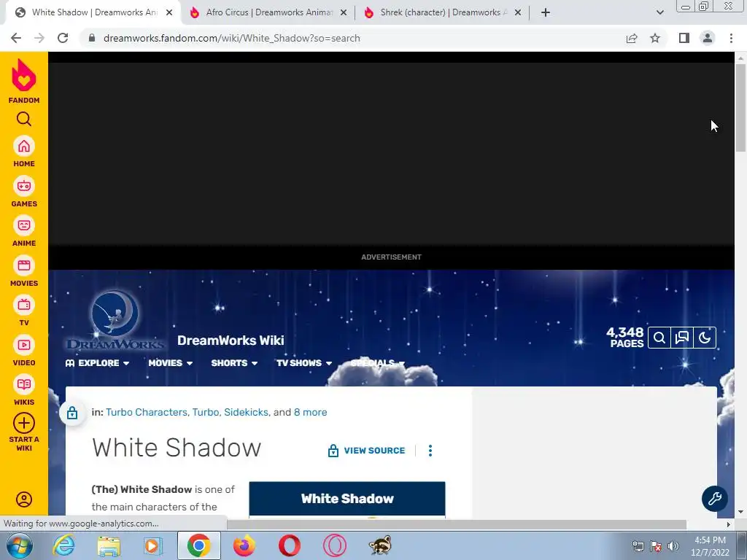Share this page icon

[632, 38]
